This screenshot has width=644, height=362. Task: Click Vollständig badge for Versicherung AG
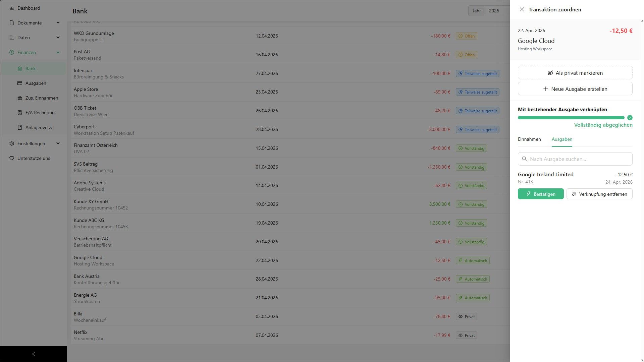471,242
